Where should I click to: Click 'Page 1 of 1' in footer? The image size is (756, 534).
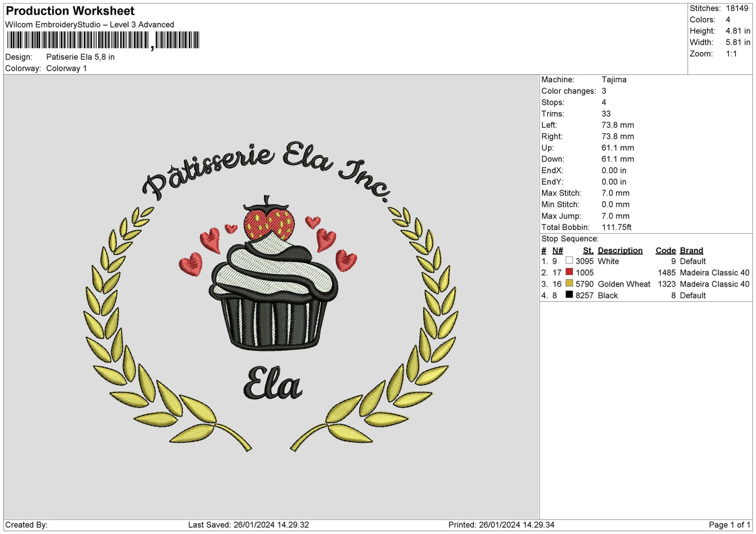click(729, 525)
